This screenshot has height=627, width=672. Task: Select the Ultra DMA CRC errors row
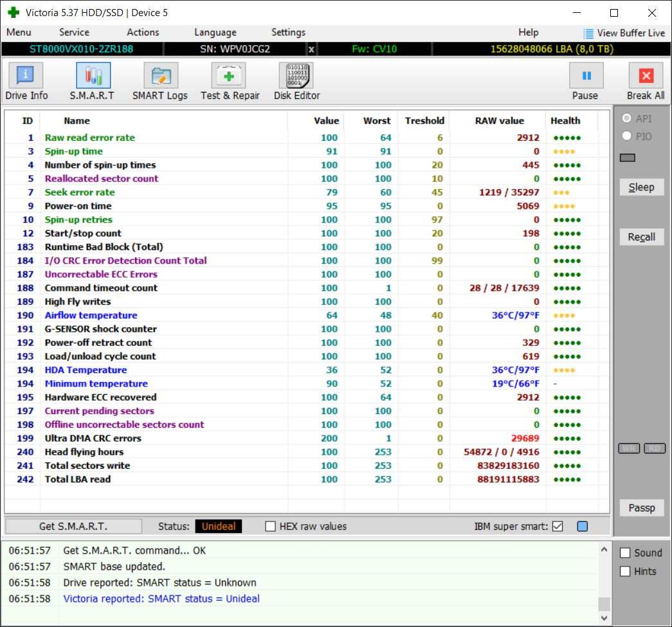307,439
